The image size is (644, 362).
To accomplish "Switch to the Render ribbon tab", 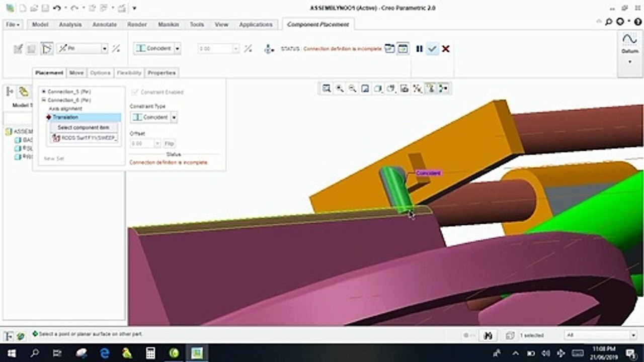I will point(137,24).
